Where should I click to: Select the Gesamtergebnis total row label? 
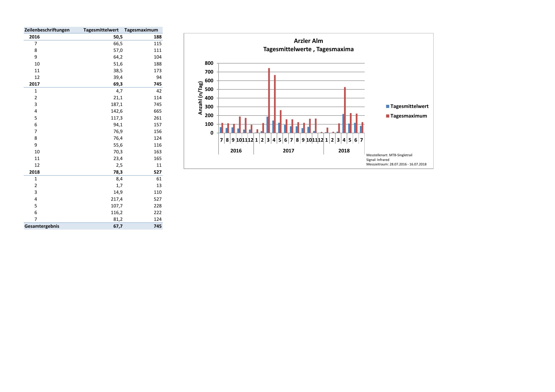(x=42, y=226)
